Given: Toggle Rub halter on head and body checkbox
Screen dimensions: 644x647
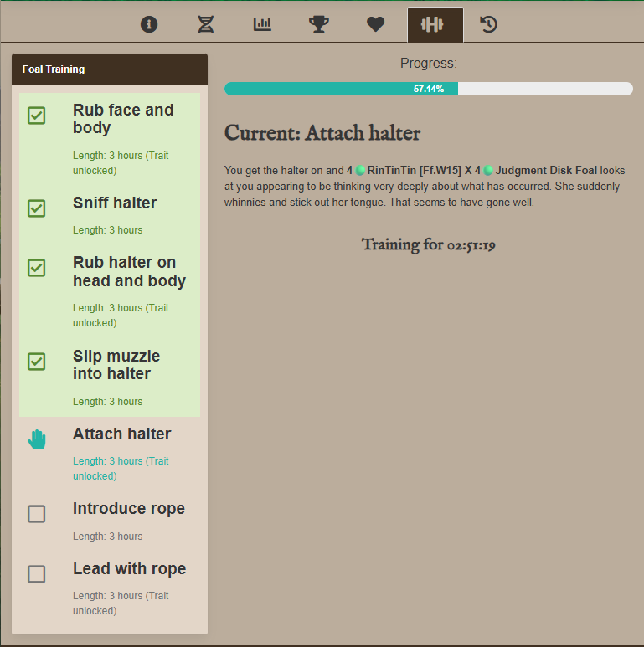Looking at the screenshot, I should 36,268.
